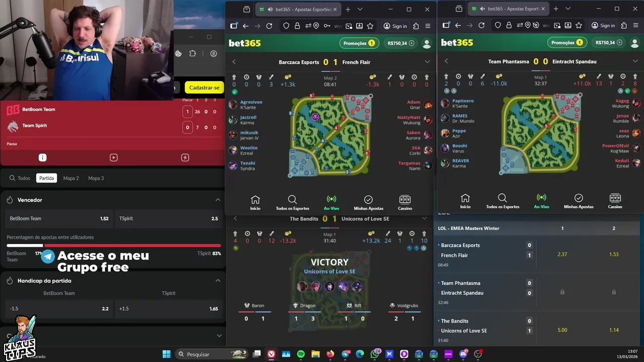Collapse the Handicap da partida section
Viewport: 644px width, 362px height.
point(218,281)
